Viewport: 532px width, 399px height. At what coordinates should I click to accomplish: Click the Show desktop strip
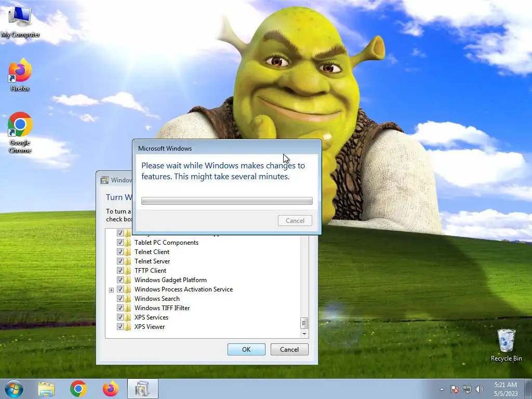pyautogui.click(x=528, y=389)
